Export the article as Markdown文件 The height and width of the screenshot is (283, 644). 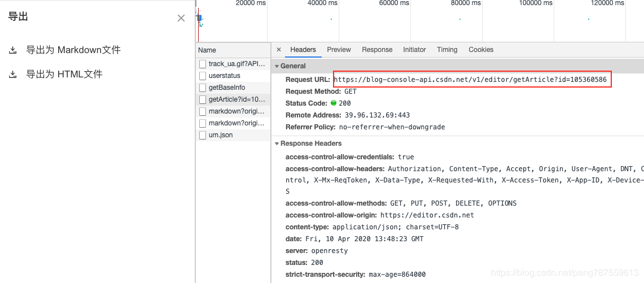(x=73, y=50)
